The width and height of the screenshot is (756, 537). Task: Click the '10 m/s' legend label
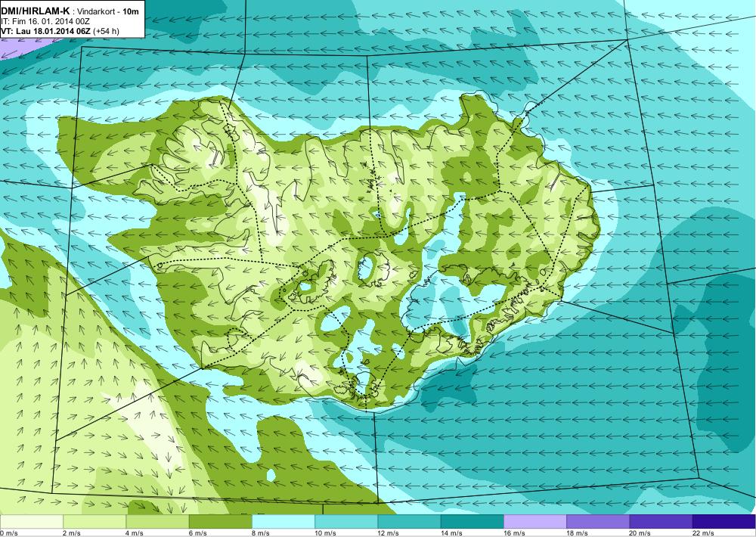325,533
